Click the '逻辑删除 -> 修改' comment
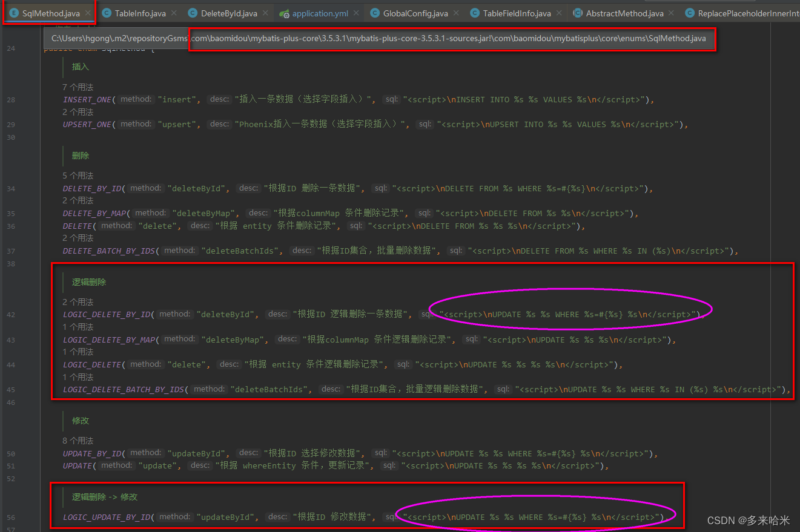Image resolution: width=800 pixels, height=532 pixels. click(105, 497)
